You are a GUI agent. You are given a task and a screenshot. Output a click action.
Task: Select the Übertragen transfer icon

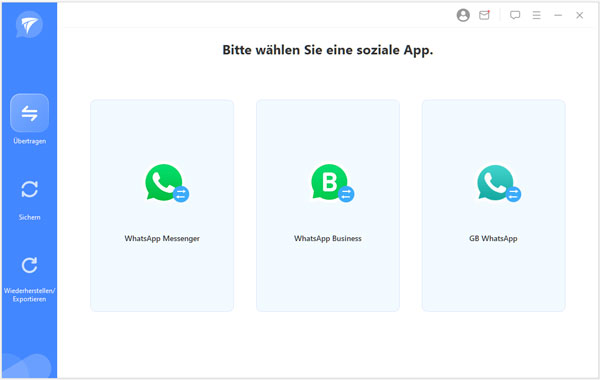pos(29,113)
